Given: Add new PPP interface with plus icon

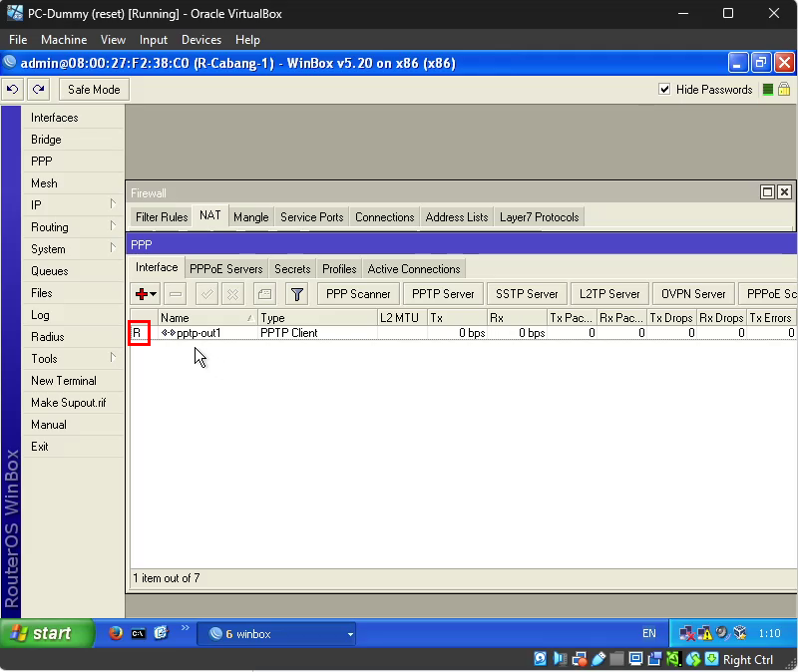Looking at the screenshot, I should click(142, 294).
